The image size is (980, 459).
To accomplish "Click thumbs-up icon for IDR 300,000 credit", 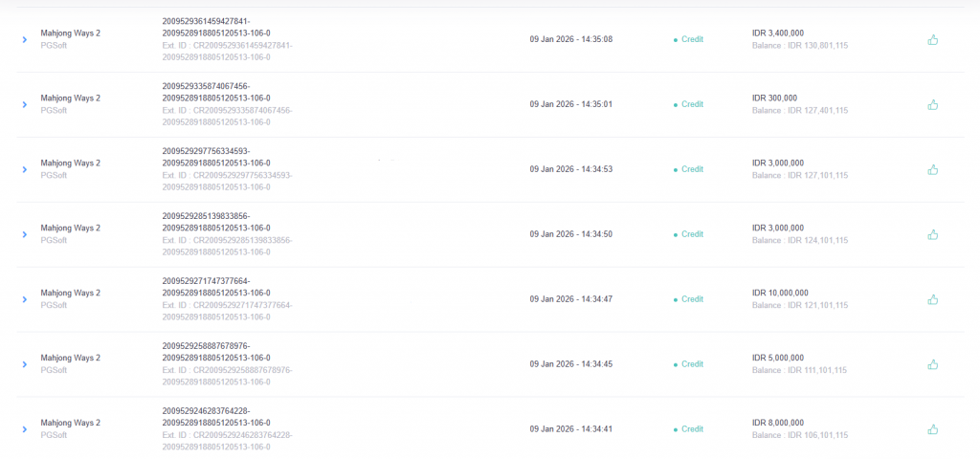I will (x=932, y=104).
